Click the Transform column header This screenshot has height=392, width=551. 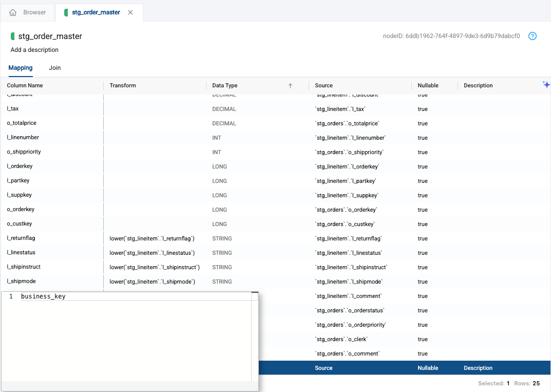[123, 85]
